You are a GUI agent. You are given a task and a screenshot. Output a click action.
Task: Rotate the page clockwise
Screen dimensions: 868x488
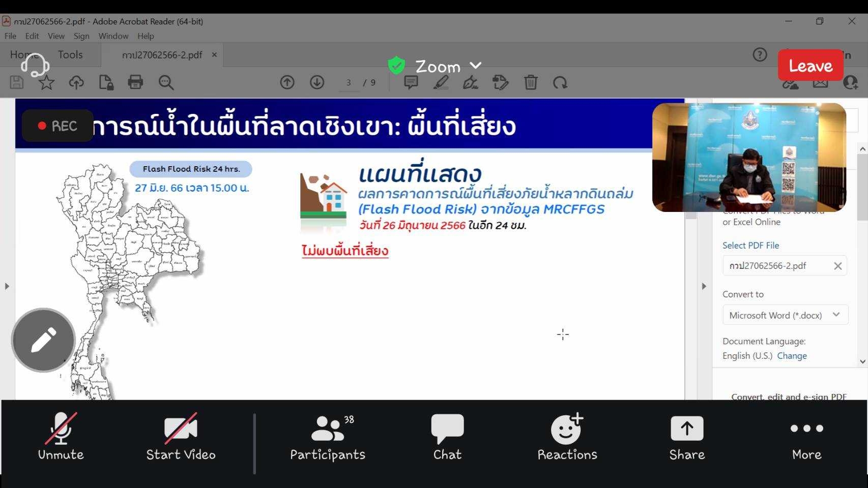(560, 82)
